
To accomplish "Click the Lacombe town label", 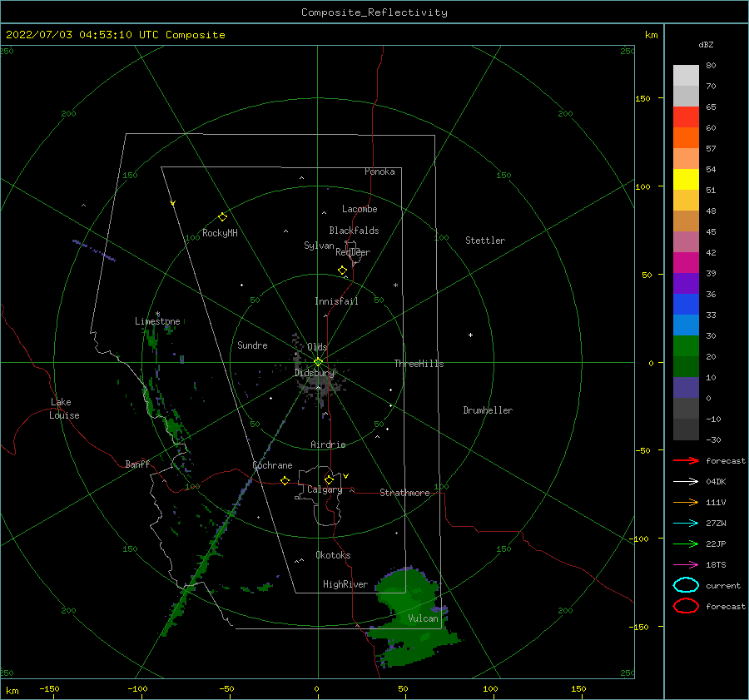I will point(360,209).
